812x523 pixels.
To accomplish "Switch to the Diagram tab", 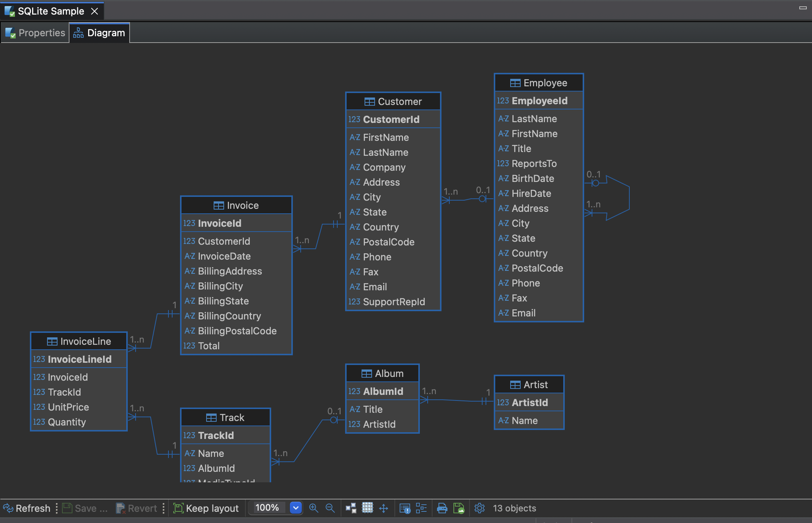I will [x=99, y=33].
